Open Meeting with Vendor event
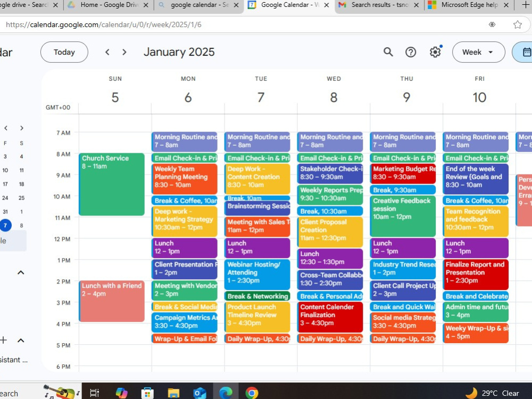This screenshot has width=532, height=399. [184, 290]
